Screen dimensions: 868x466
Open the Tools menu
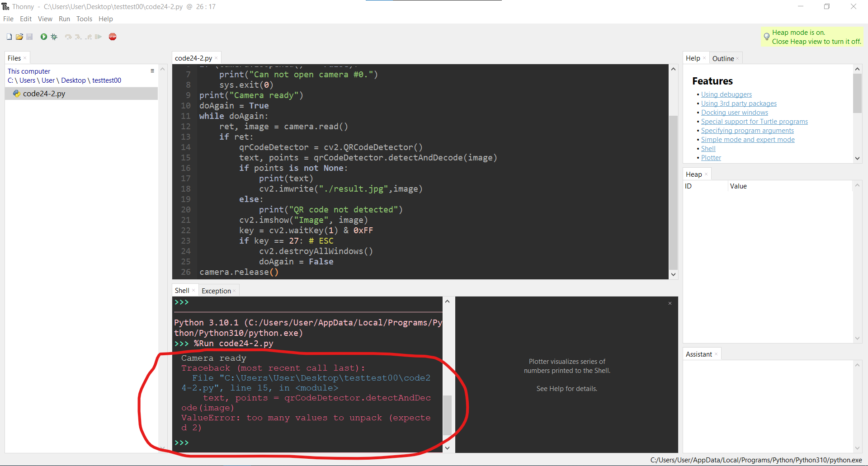[84, 19]
